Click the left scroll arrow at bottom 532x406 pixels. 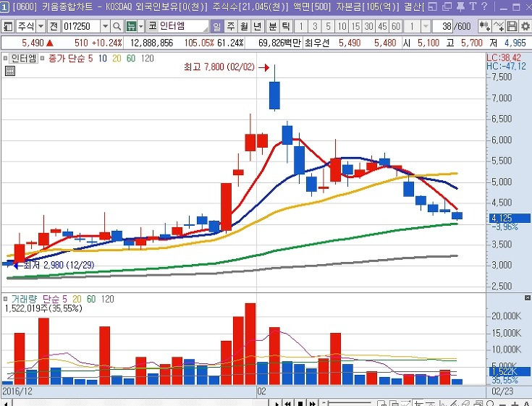[x=7, y=403]
